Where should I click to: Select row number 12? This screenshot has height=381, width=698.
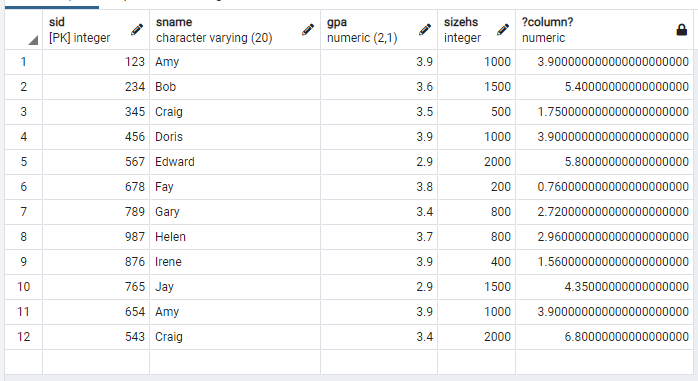point(24,336)
